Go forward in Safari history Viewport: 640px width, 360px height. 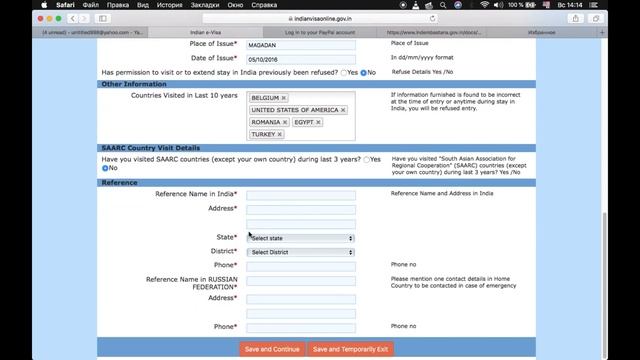coord(84,19)
